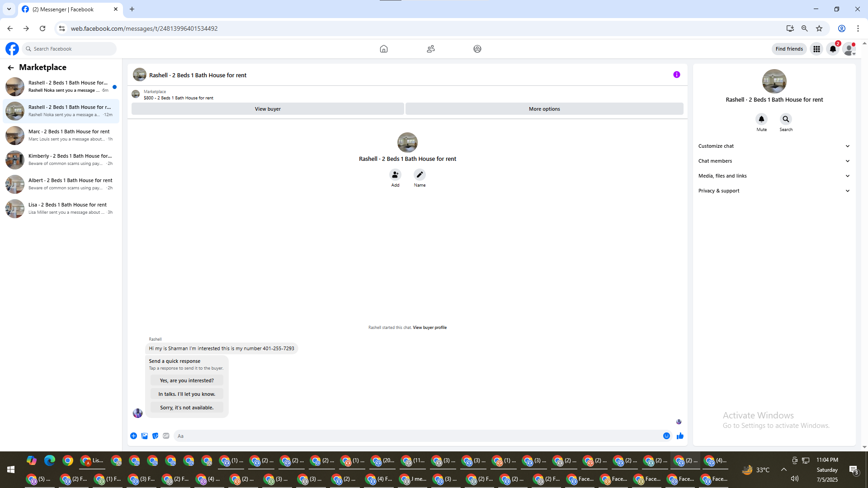Viewport: 868px width, 488px height.
Task: Expand the Privacy & support section
Action: [x=774, y=191]
